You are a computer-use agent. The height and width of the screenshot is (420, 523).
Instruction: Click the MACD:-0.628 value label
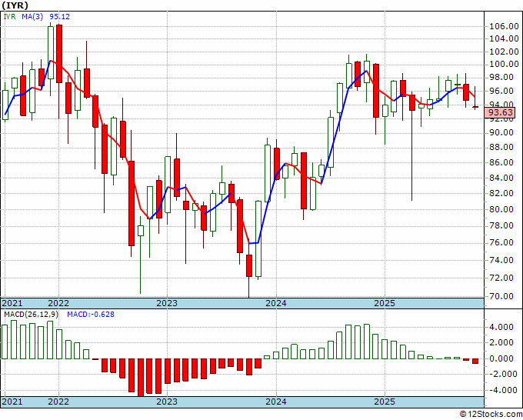point(91,315)
